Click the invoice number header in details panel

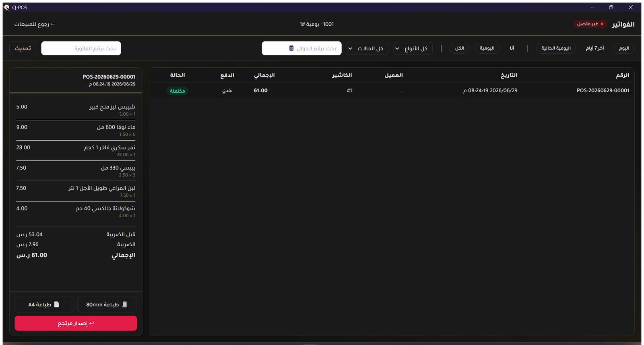click(109, 77)
